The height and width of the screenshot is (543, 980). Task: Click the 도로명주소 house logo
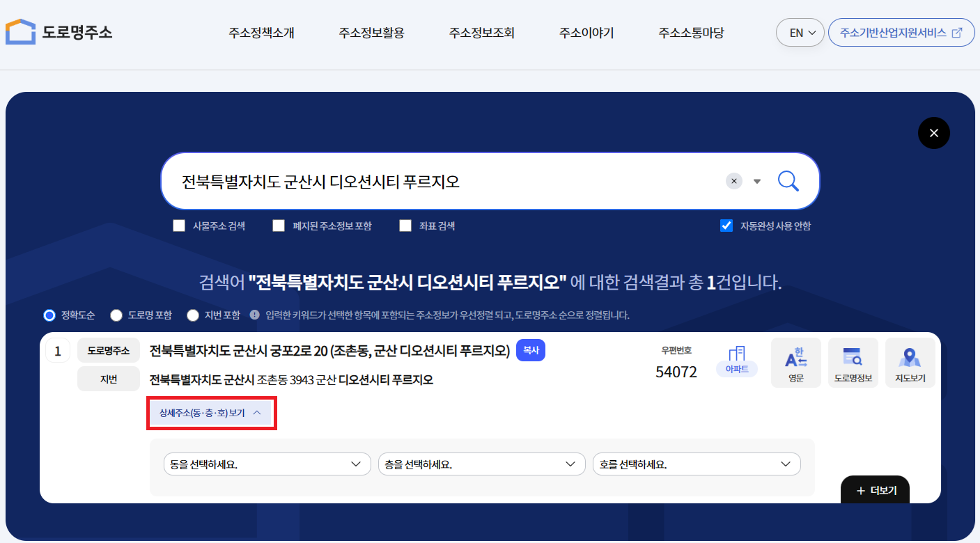pyautogui.click(x=59, y=32)
